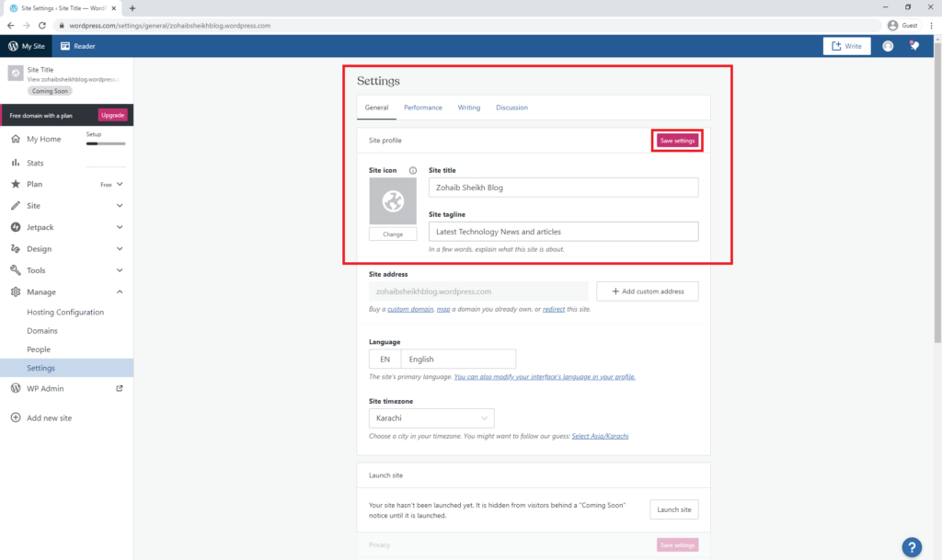Viewport: 942px width, 560px height.
Task: Open People in sidebar
Action: click(39, 349)
